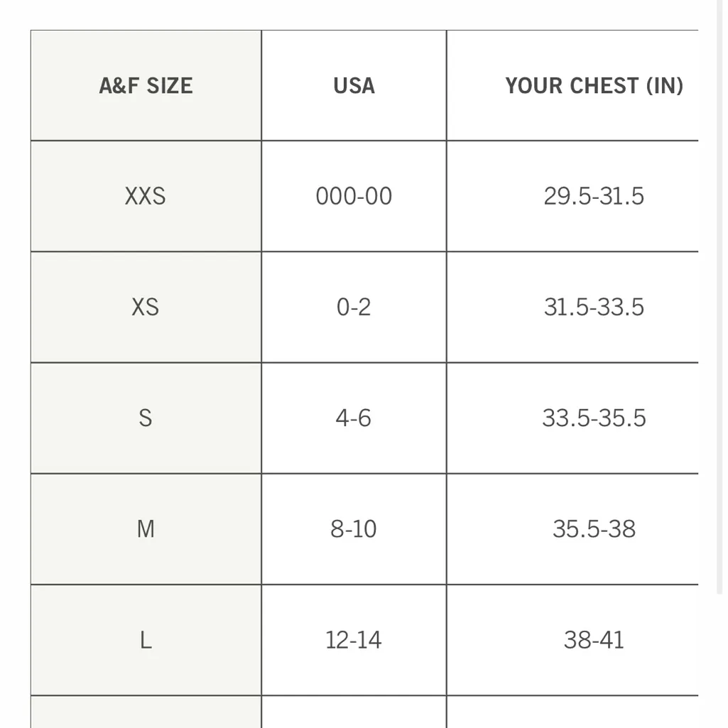
Task: Select the 31.5-33.5 chest measurement
Action: (x=594, y=307)
